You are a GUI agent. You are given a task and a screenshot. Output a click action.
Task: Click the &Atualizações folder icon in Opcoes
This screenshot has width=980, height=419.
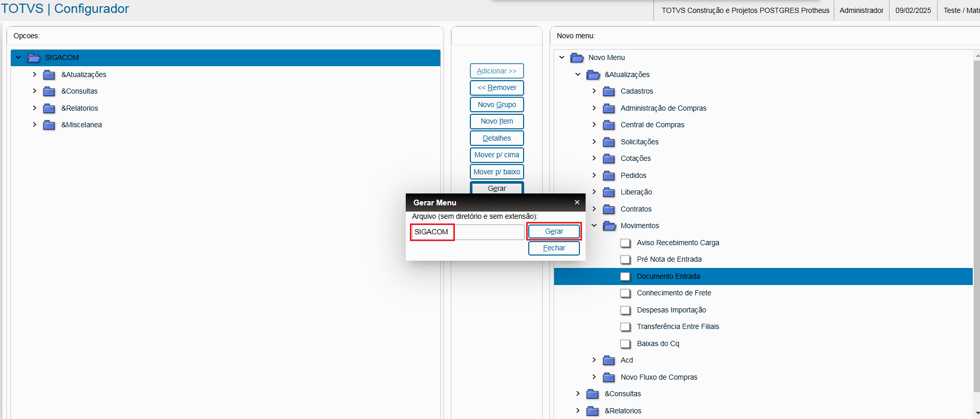(x=49, y=75)
